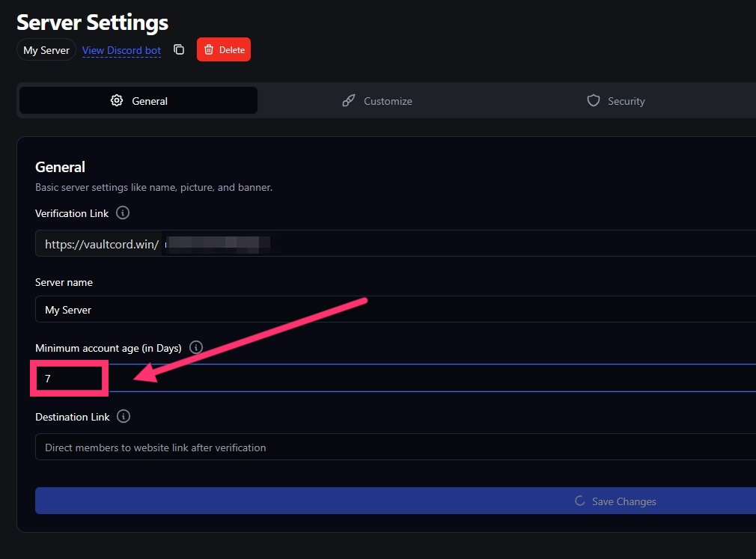Click the info icon for Minimum account age
Viewport: 756px width, 559px height.
point(196,348)
